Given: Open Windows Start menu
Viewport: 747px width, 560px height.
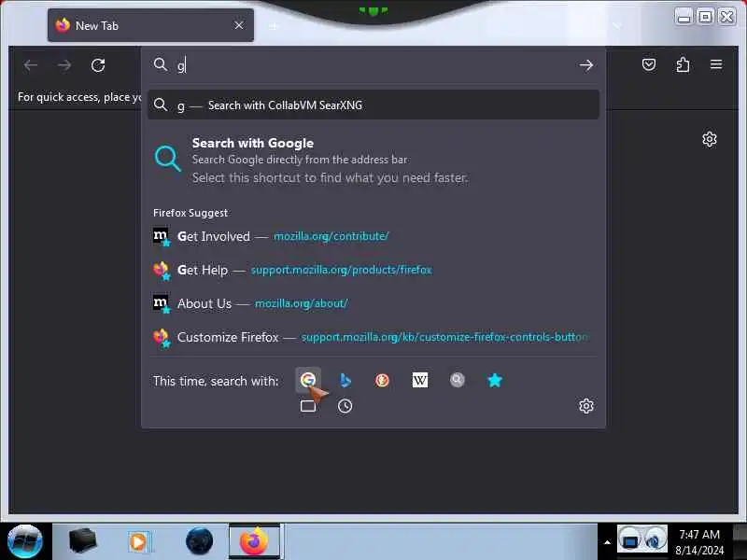Looking at the screenshot, I should 25,541.
